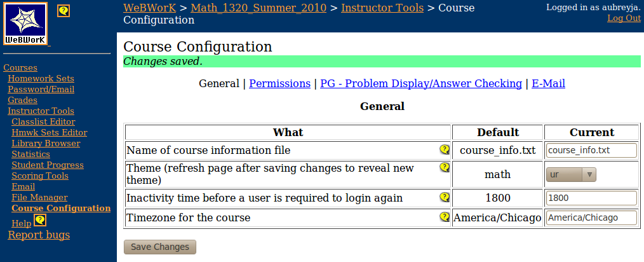Open PG - Problem Display/Answer Checking tab

(421, 83)
